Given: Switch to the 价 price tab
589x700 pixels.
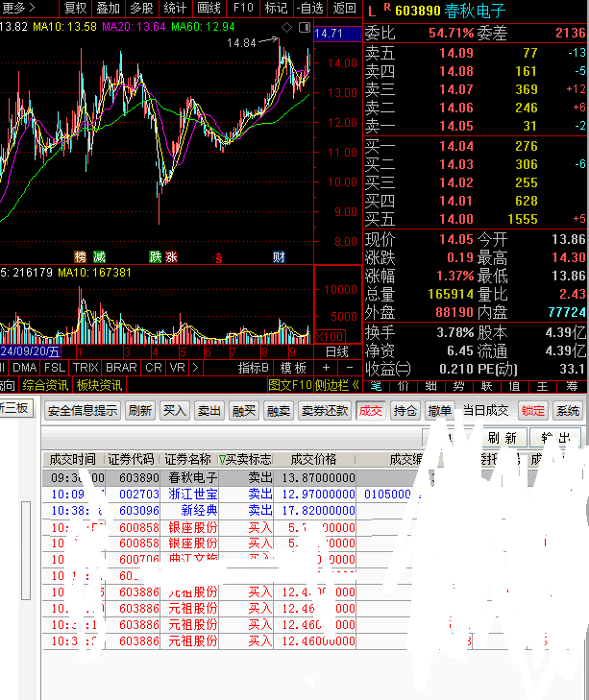Looking at the screenshot, I should coord(404,386).
